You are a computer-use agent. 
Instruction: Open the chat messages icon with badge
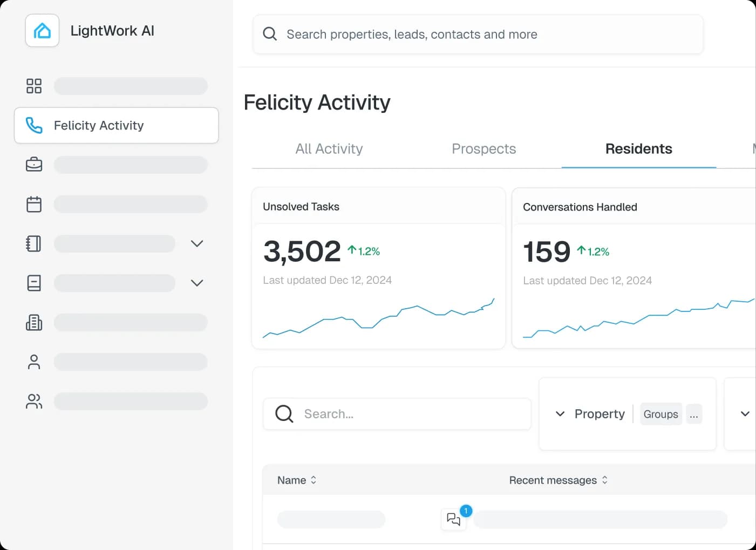point(454,519)
